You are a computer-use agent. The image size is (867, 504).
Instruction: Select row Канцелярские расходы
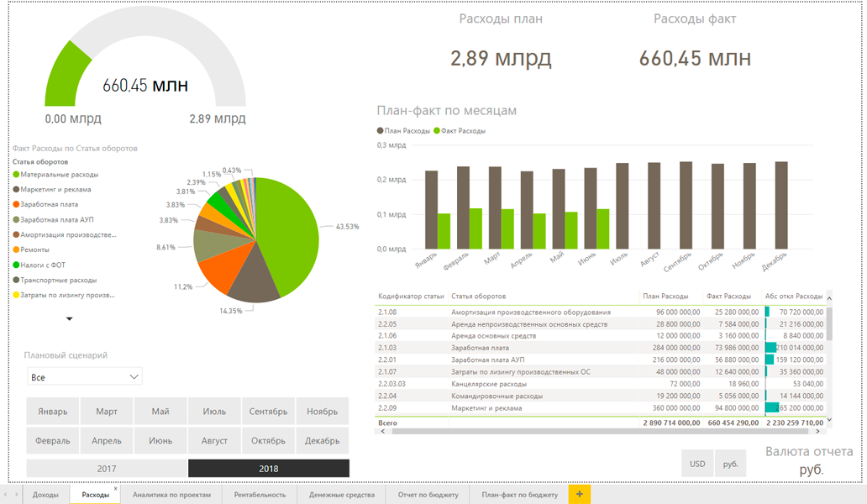pos(601,384)
